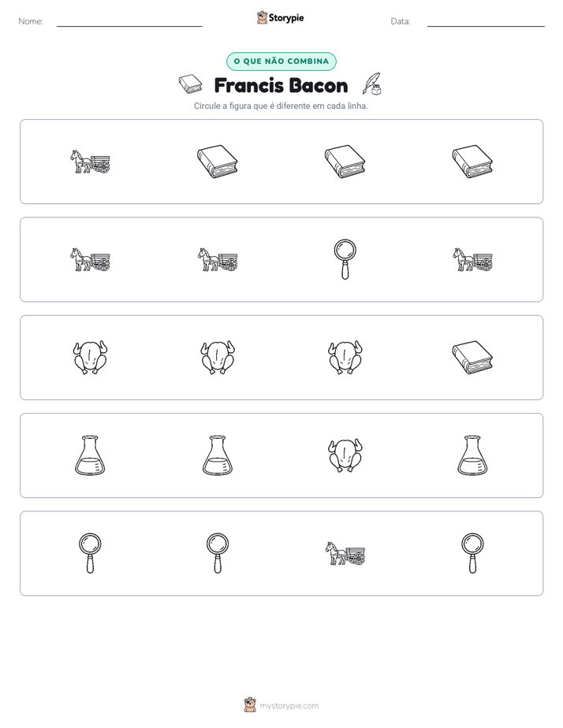Click the 'O QUE NÃO COMBINA' badge

[281, 61]
